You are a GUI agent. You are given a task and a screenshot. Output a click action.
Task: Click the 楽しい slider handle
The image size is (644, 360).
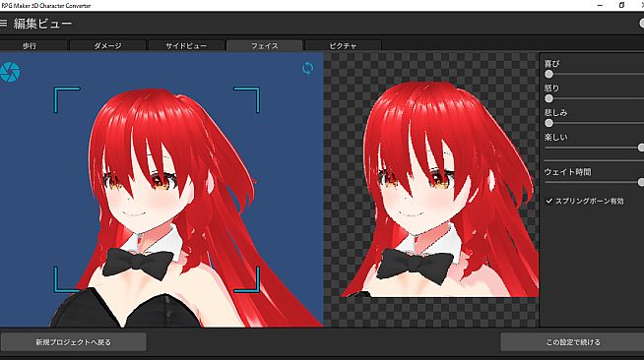pyautogui.click(x=641, y=148)
